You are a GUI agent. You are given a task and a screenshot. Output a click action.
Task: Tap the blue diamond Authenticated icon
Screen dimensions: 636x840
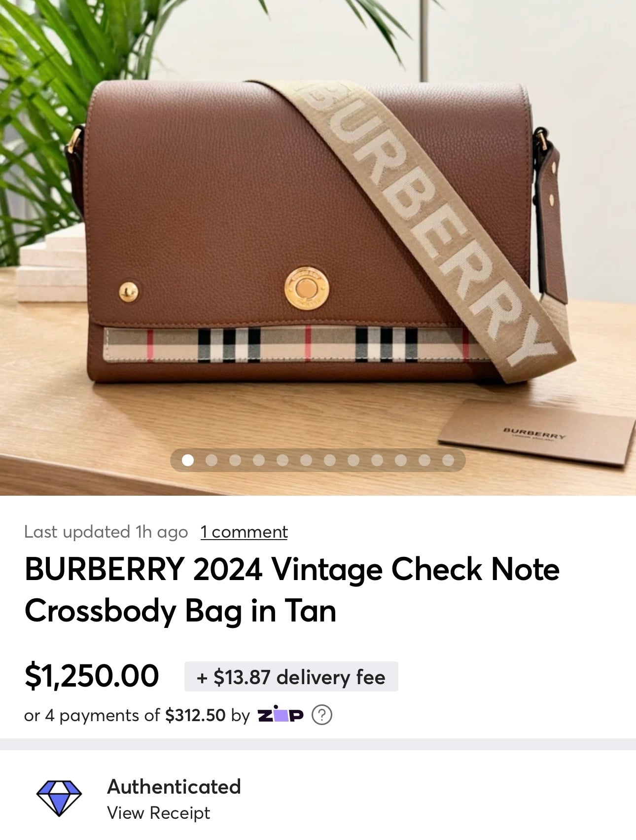(59, 798)
